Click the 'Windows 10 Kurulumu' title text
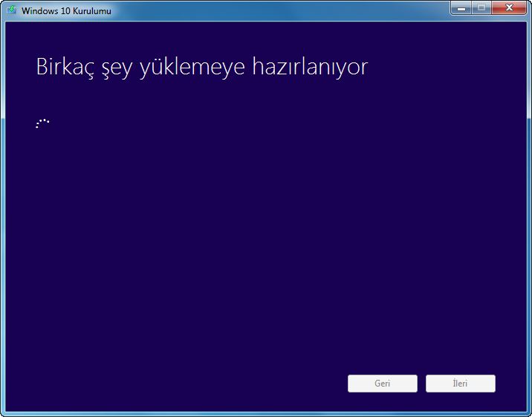The height and width of the screenshot is (417, 532). (66, 11)
